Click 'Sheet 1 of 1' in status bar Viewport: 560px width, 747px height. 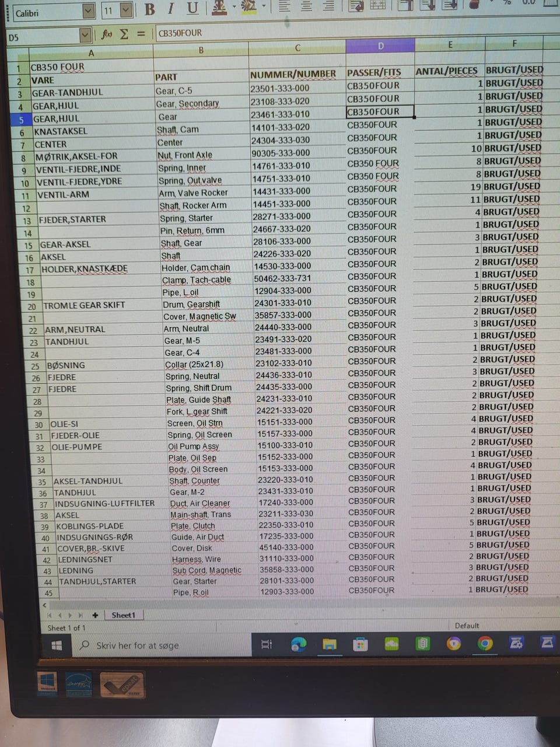[66, 628]
